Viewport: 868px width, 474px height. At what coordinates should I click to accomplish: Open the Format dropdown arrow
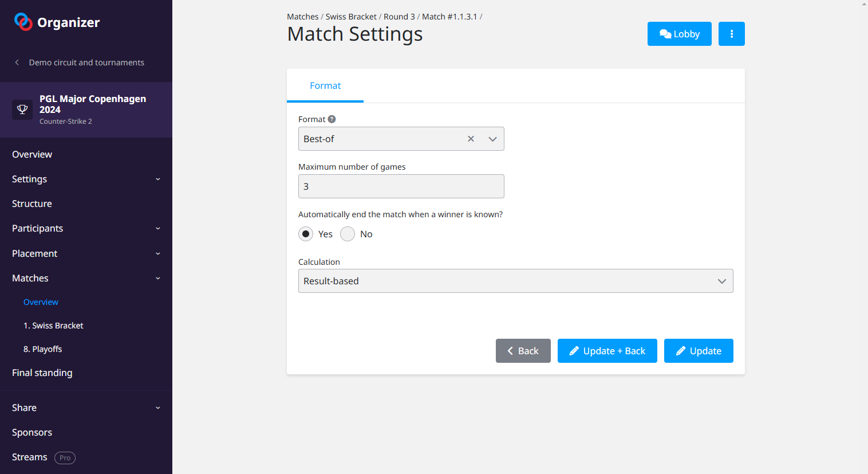[492, 139]
